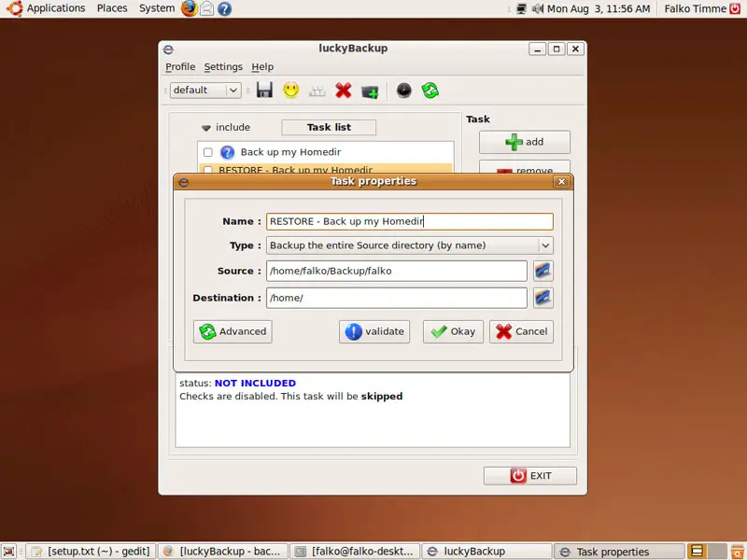The image size is (747, 560).
Task: Click the save profile floppy disk icon
Action: tap(264, 90)
